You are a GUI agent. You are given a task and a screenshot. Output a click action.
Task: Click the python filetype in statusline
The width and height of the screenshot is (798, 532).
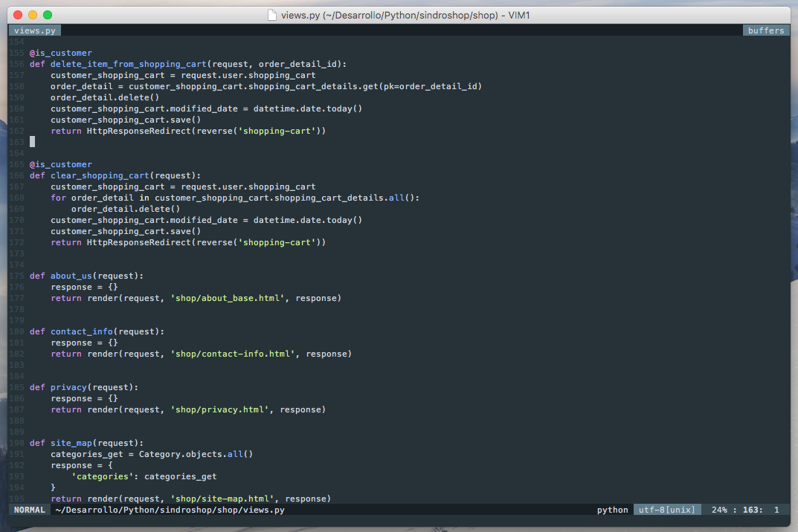tap(612, 510)
